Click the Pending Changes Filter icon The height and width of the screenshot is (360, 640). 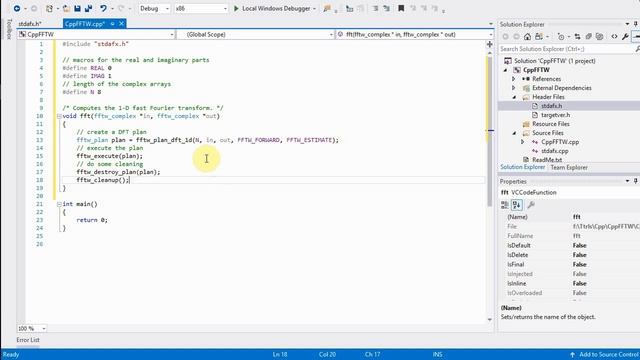tap(562, 37)
